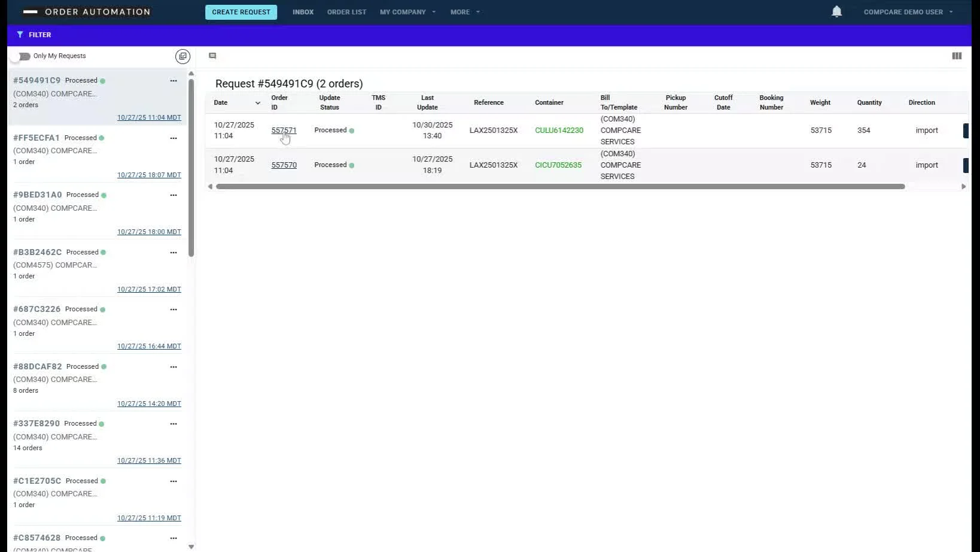Viewport: 980px width, 552px height.
Task: Click the request list scroll-up arrow
Action: [x=191, y=74]
